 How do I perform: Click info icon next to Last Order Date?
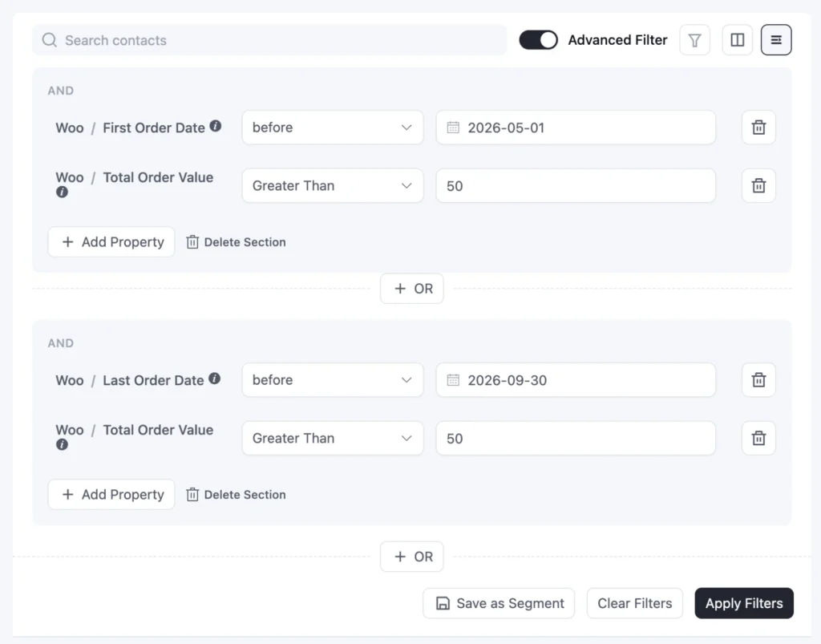tap(214, 378)
